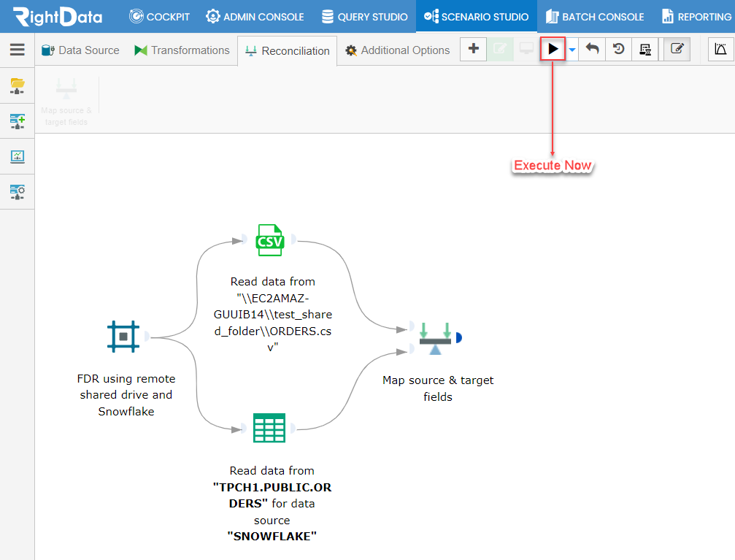This screenshot has width=735, height=560.
Task: Click the edit note icon in toolbar
Action: pos(677,49)
